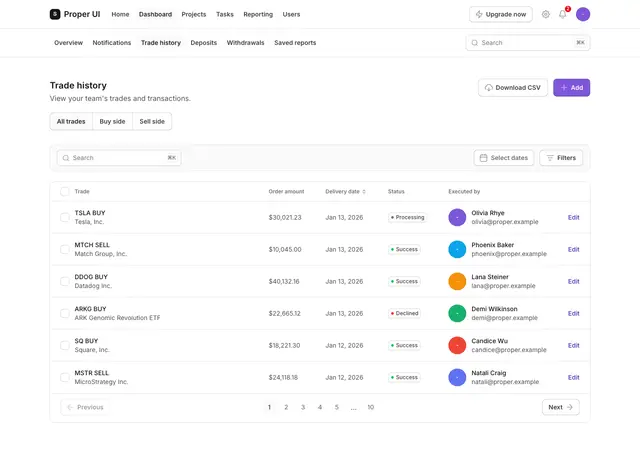Click the Previous page button

click(85, 407)
